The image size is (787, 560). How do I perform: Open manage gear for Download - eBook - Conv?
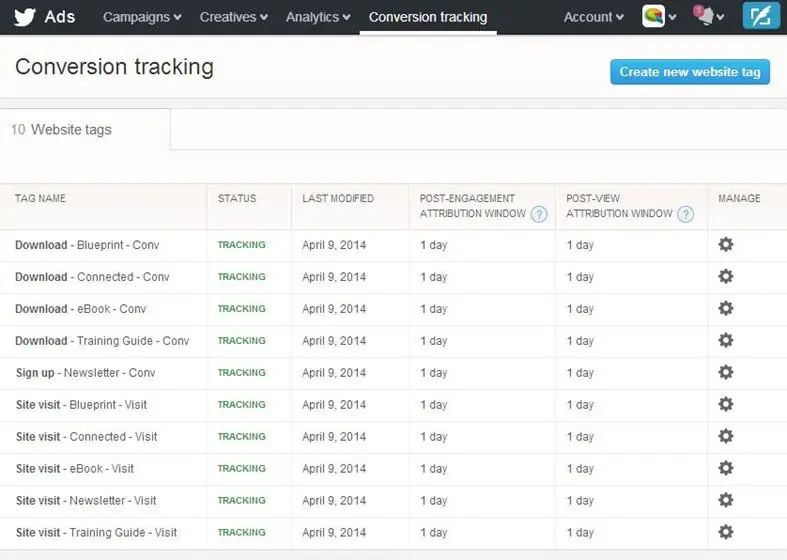tap(726, 308)
